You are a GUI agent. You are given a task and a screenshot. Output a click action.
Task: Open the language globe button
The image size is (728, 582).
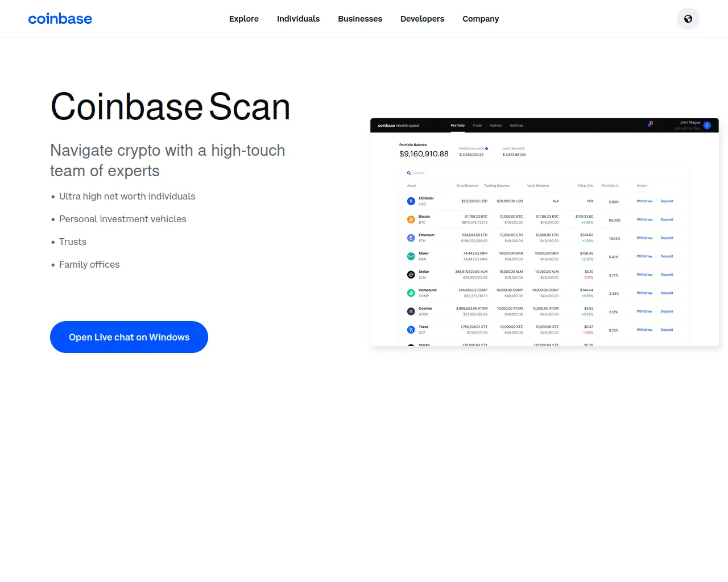click(688, 19)
